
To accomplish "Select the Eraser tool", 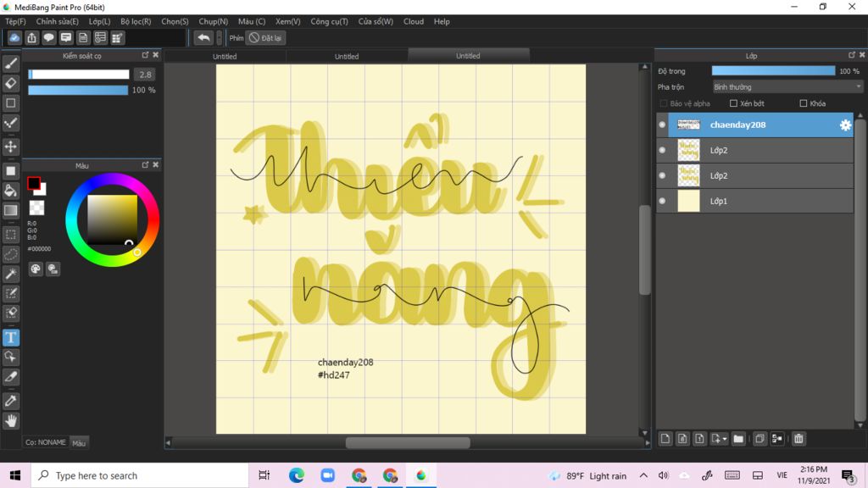I will [10, 84].
